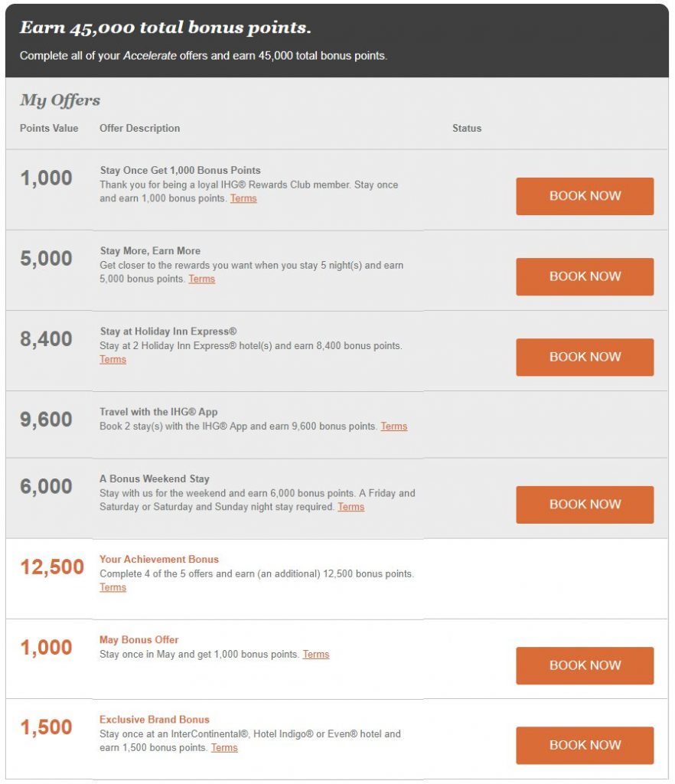The width and height of the screenshot is (675, 784).
Task: Click the Points Value column header
Action: point(49,129)
